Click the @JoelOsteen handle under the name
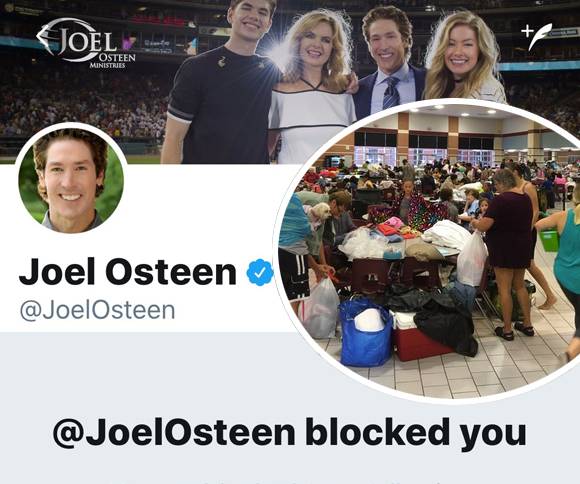The image size is (580, 484). coord(97,310)
